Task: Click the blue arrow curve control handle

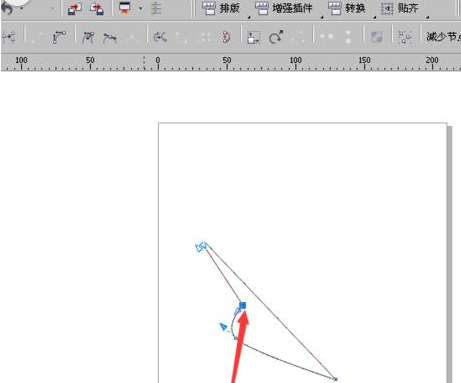Action: pyautogui.click(x=223, y=327)
